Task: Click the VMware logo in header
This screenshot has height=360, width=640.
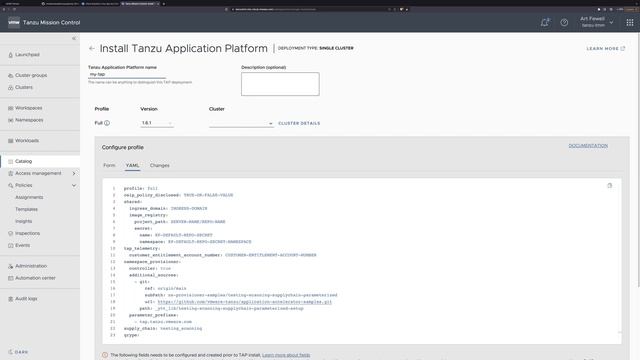Action: coord(14,22)
